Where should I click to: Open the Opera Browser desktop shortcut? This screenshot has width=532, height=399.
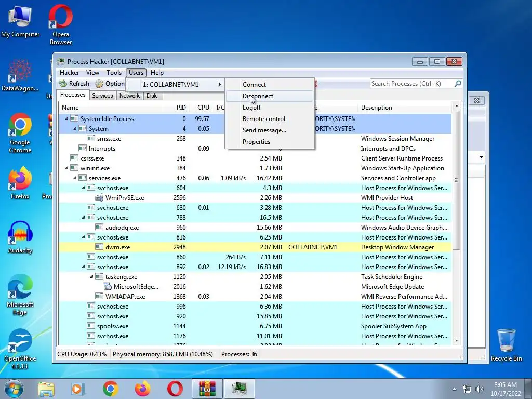[60, 24]
